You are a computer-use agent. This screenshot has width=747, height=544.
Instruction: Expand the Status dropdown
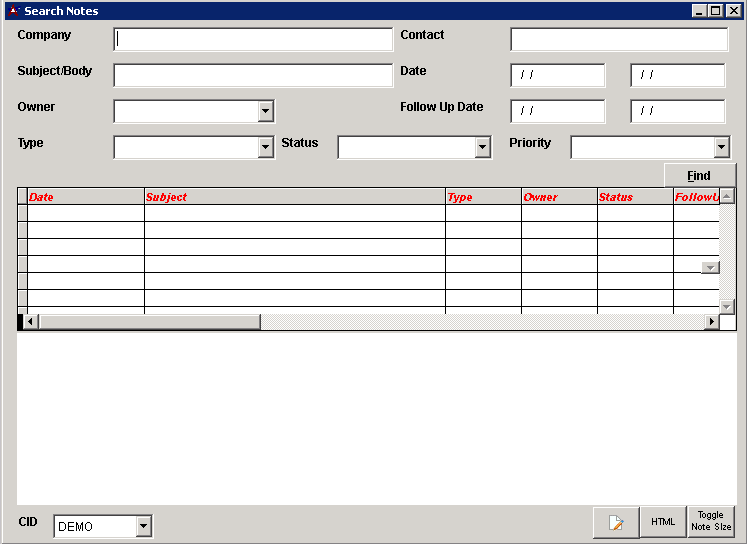[483, 147]
